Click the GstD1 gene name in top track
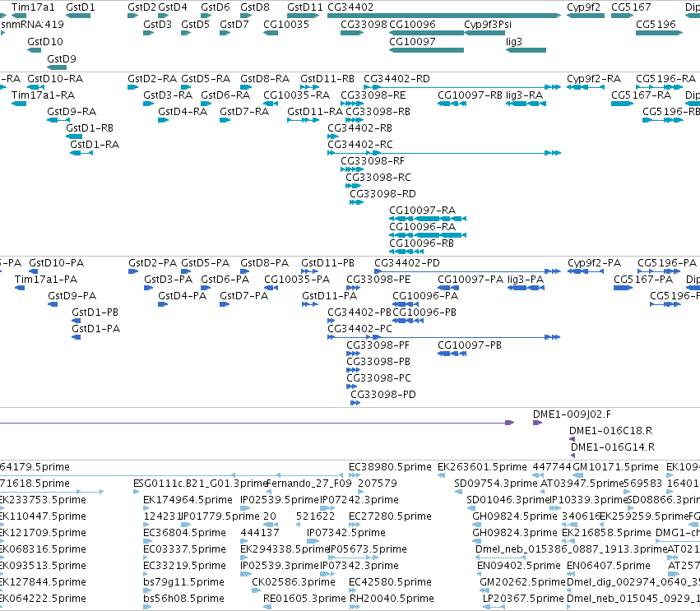 click(x=81, y=7)
